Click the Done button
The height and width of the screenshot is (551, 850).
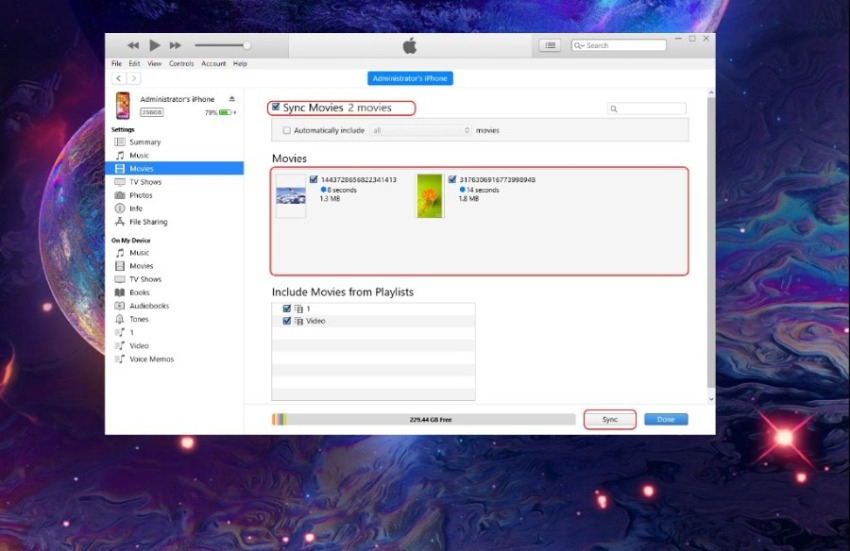tap(666, 419)
